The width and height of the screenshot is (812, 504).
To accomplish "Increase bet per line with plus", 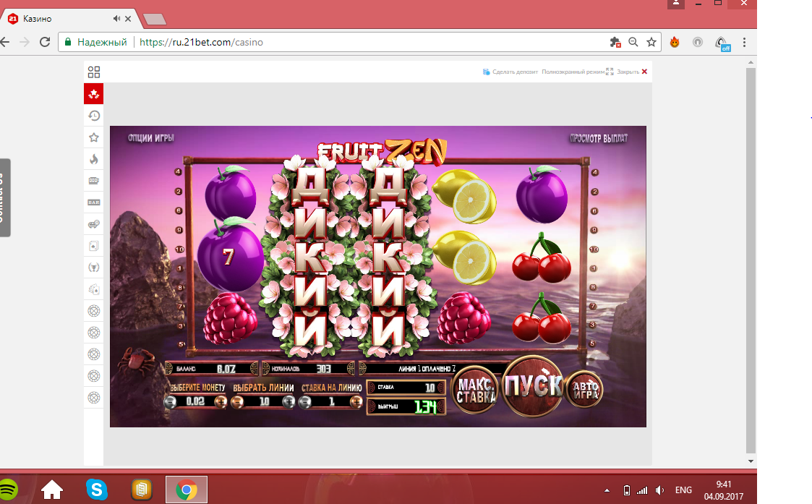I will tap(356, 402).
